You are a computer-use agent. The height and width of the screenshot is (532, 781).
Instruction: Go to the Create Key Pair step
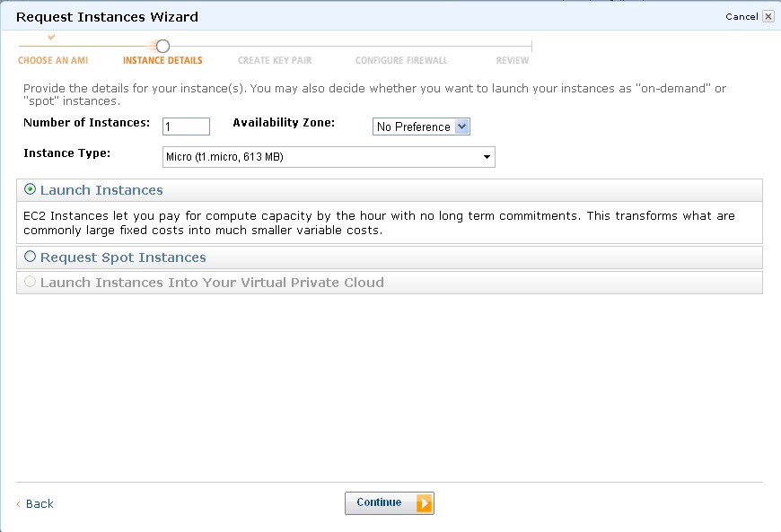275,61
